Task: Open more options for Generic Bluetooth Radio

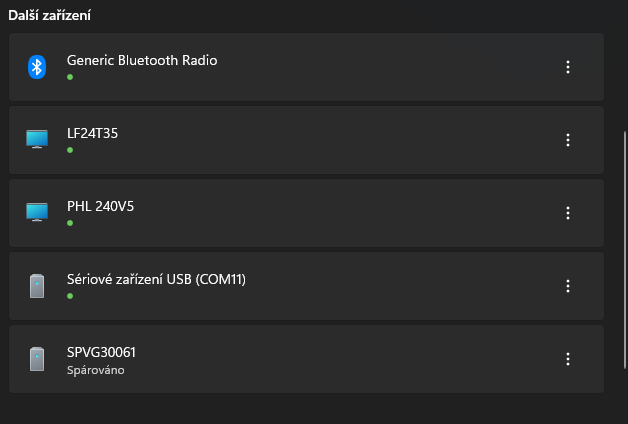Action: [x=568, y=67]
